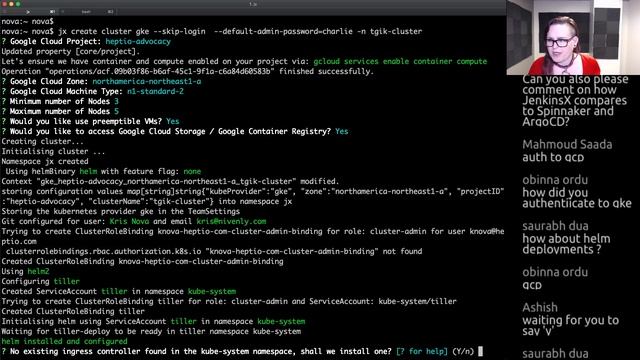Screen dimensions: 640x360
Task: Click the 'Creating cluster...' line
Action: click(x=42, y=142)
